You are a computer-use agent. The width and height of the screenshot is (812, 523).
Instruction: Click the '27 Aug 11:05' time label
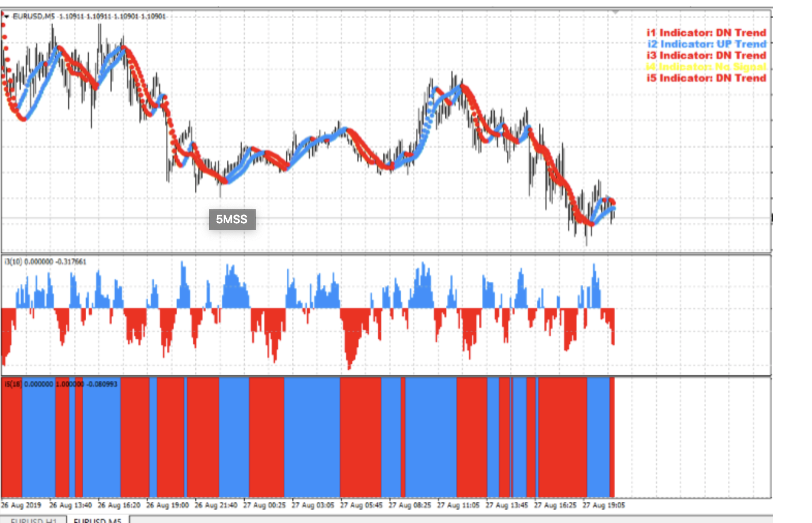pyautogui.click(x=458, y=505)
